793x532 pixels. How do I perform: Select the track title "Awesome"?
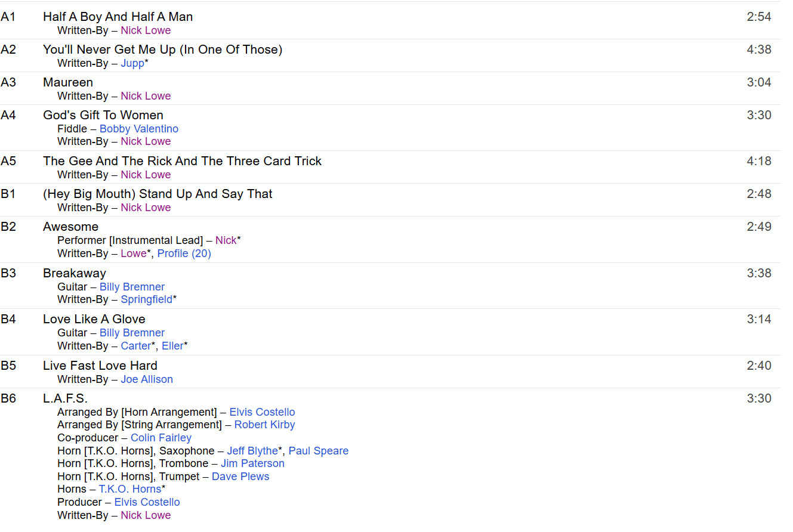(70, 227)
